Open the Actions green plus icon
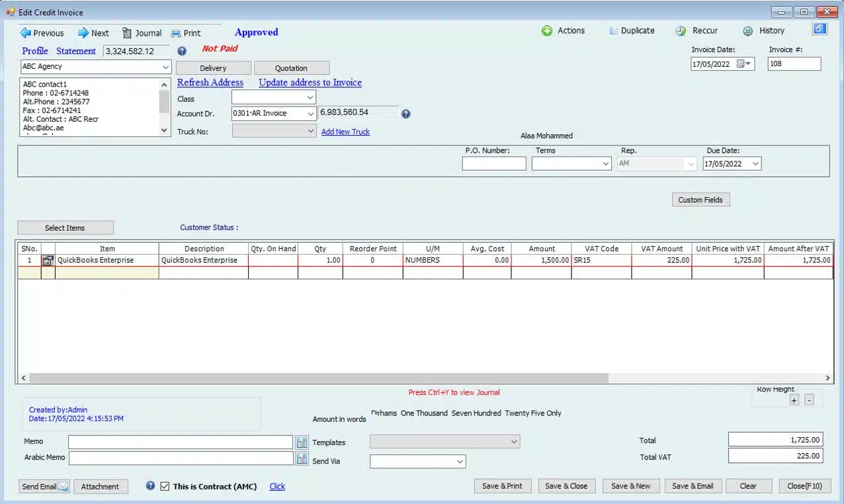 547,30
